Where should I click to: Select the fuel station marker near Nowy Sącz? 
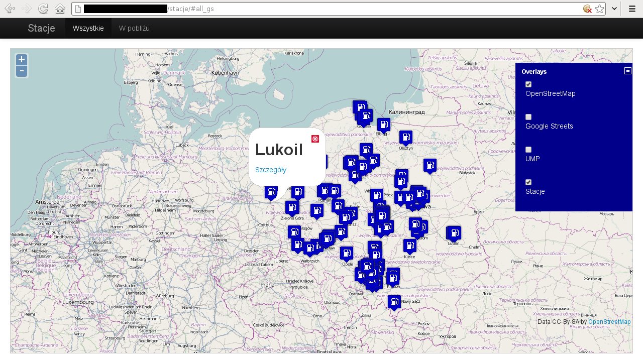[394, 302]
